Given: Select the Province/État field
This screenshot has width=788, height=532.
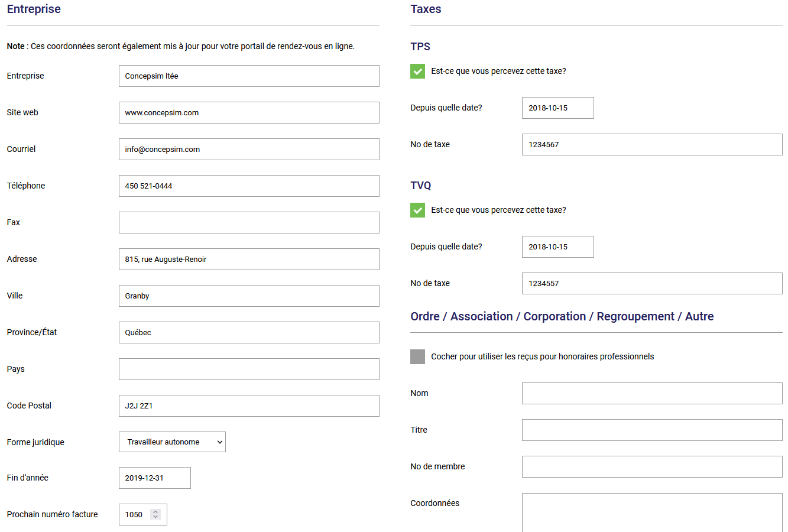Looking at the screenshot, I should (x=249, y=333).
